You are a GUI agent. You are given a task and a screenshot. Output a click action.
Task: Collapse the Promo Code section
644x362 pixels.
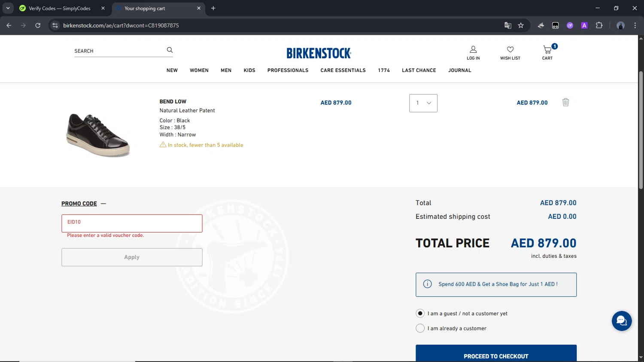(84, 203)
